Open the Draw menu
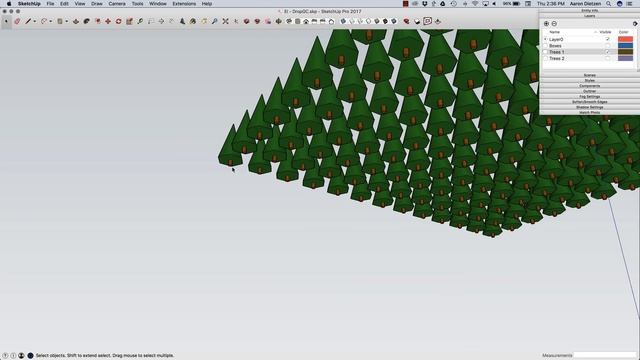This screenshot has height=360, width=640. click(x=97, y=4)
